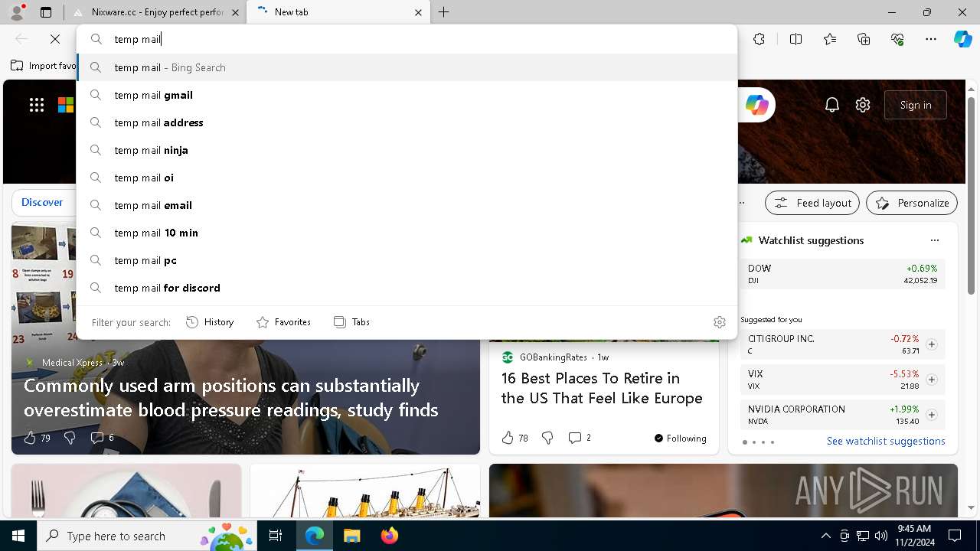Open the app launcher grid icon
The height and width of the screenshot is (551, 980).
(x=37, y=105)
